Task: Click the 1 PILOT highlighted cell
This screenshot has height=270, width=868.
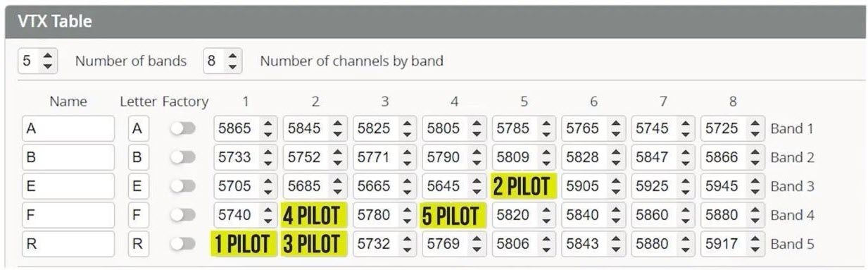Action: tap(244, 244)
